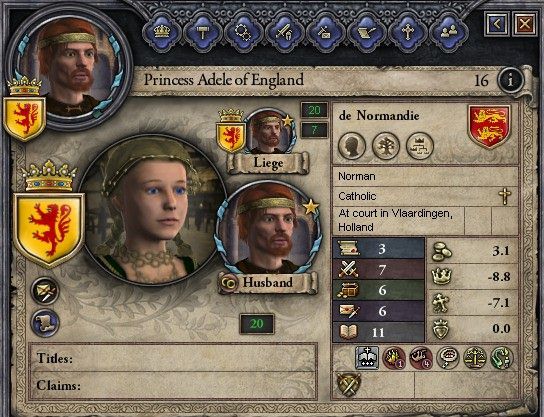Select the Husband portrait
This screenshot has height=417, width=544.
click(268, 231)
